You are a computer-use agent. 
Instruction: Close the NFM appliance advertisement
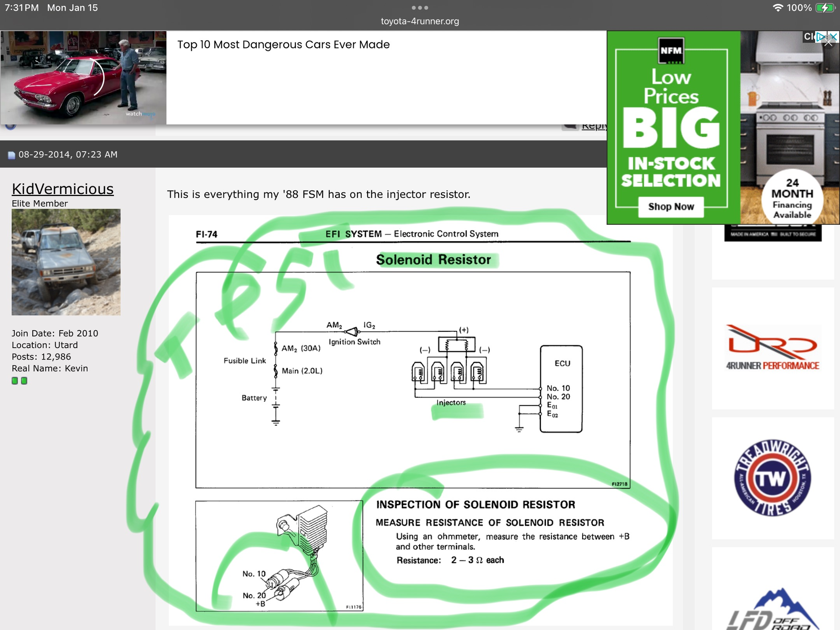coord(833,37)
